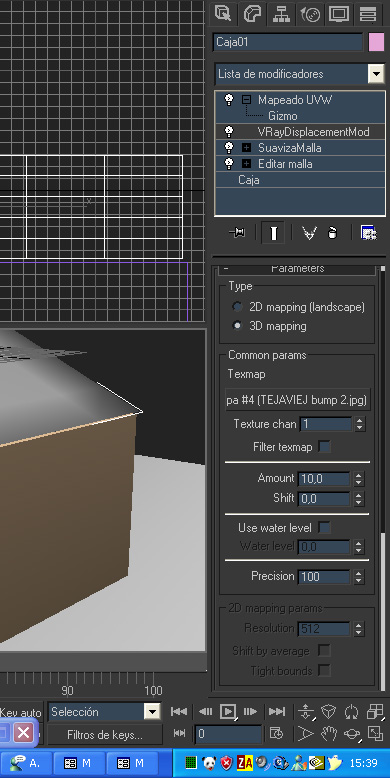Select the Gizmo sub-object level
Viewport: 390px width, 778px height.
pyautogui.click(x=283, y=116)
